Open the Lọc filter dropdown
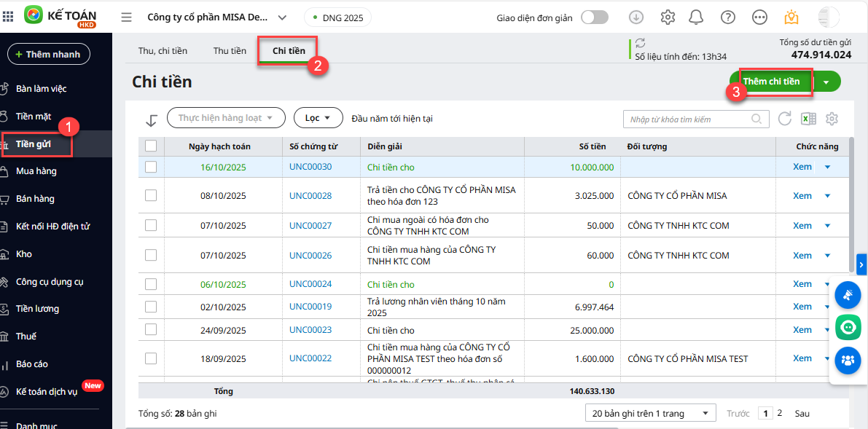868x429 pixels. pyautogui.click(x=318, y=118)
